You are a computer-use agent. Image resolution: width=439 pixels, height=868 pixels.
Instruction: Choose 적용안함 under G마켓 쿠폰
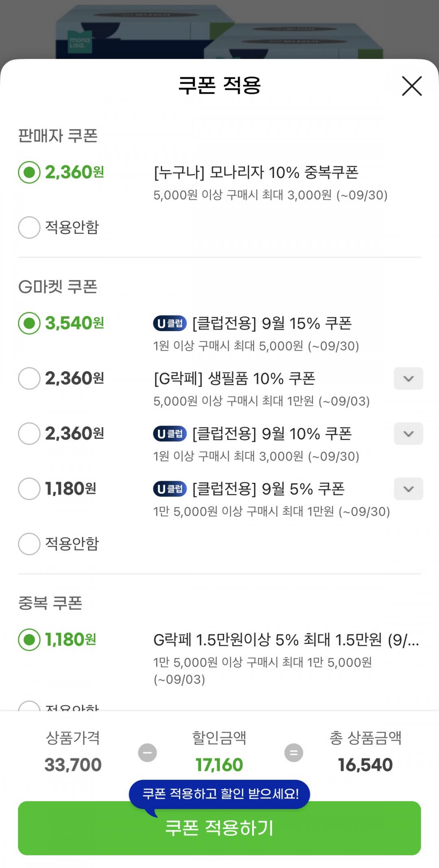coord(29,544)
